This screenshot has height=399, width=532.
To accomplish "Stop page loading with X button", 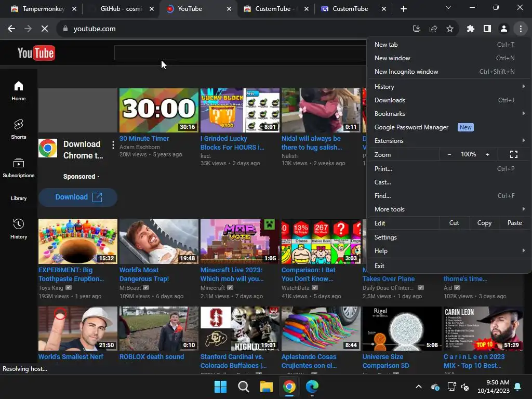I will [x=45, y=29].
